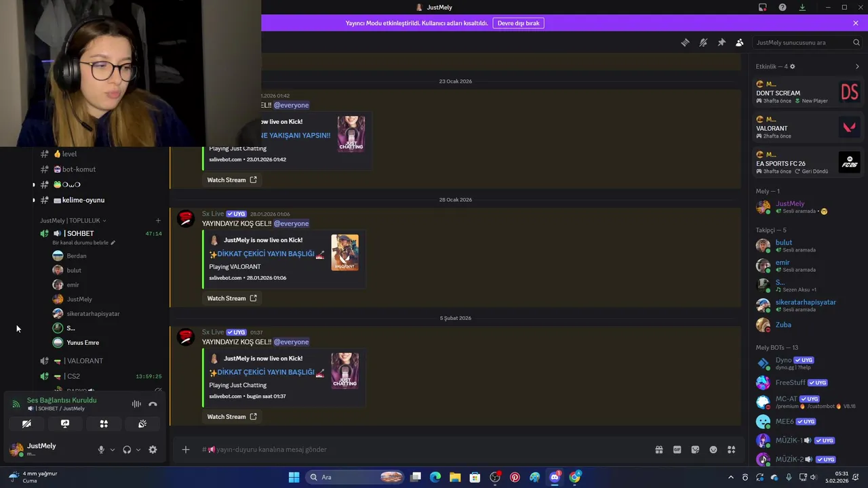This screenshot has width=868, height=488.
Task: Mute the microphone
Action: (101, 449)
